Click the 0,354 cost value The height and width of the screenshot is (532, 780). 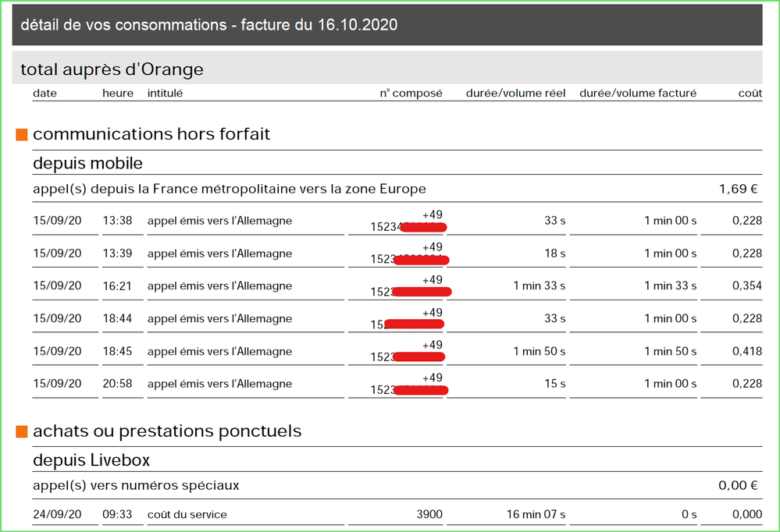(747, 286)
